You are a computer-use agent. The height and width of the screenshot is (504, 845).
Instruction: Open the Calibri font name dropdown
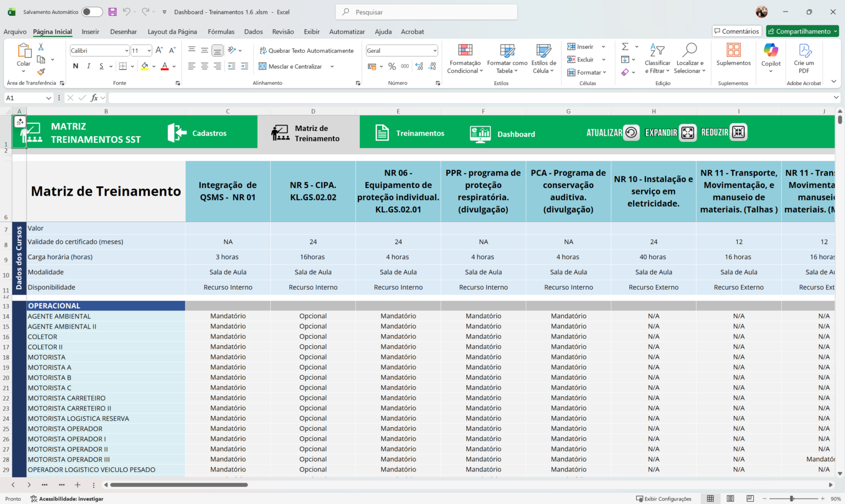[127, 51]
